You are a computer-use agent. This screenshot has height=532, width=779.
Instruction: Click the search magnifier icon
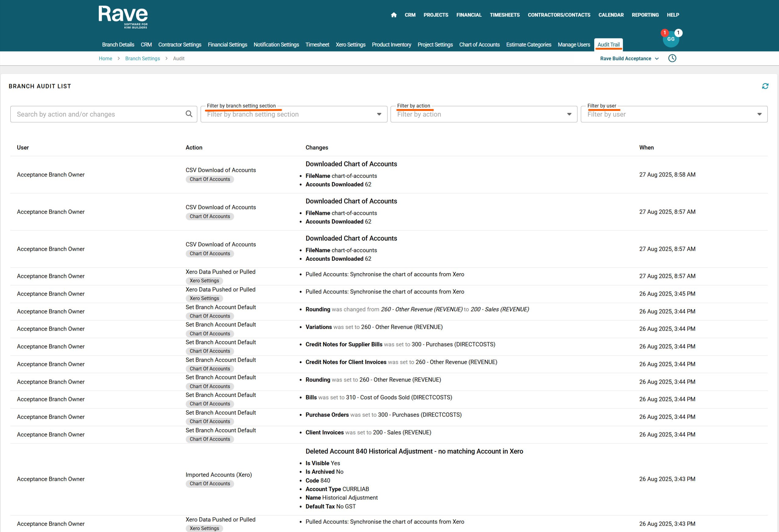pyautogui.click(x=189, y=114)
